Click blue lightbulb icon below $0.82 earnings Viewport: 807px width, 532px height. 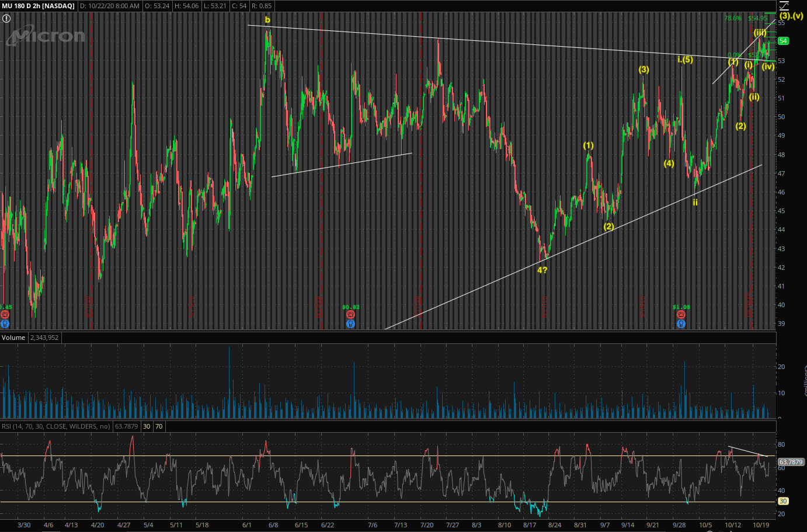[350, 324]
